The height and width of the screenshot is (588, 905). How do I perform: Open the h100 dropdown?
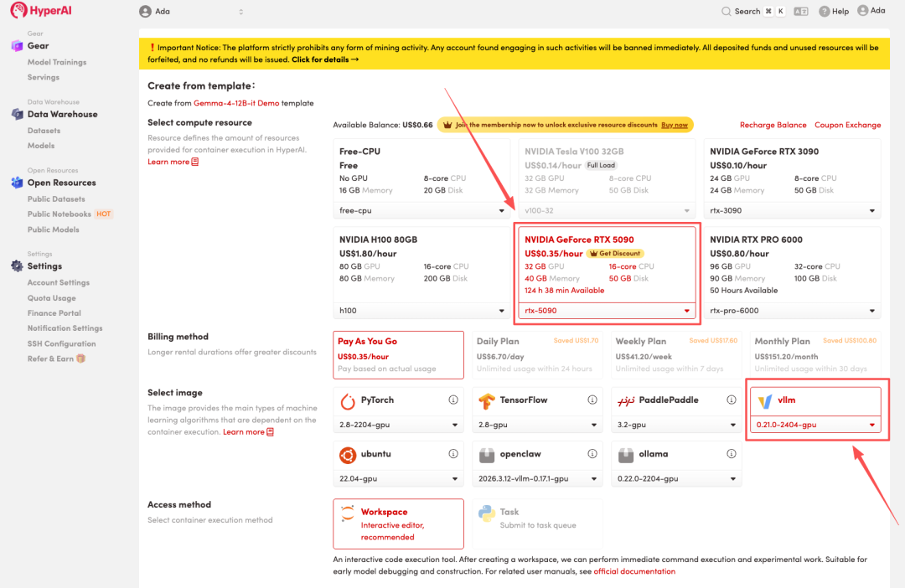pos(421,311)
